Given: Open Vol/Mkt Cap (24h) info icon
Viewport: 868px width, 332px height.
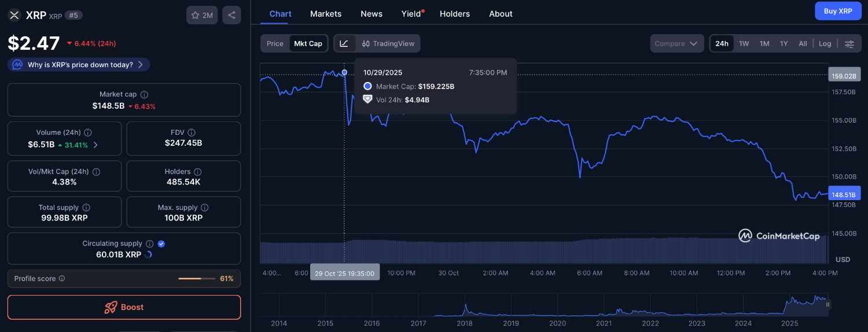Looking at the screenshot, I should click(x=97, y=172).
